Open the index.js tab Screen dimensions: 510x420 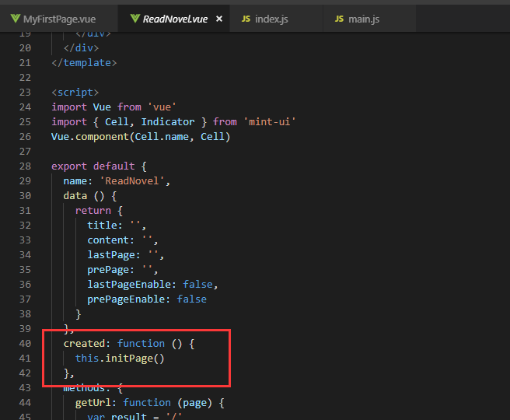pos(276,19)
